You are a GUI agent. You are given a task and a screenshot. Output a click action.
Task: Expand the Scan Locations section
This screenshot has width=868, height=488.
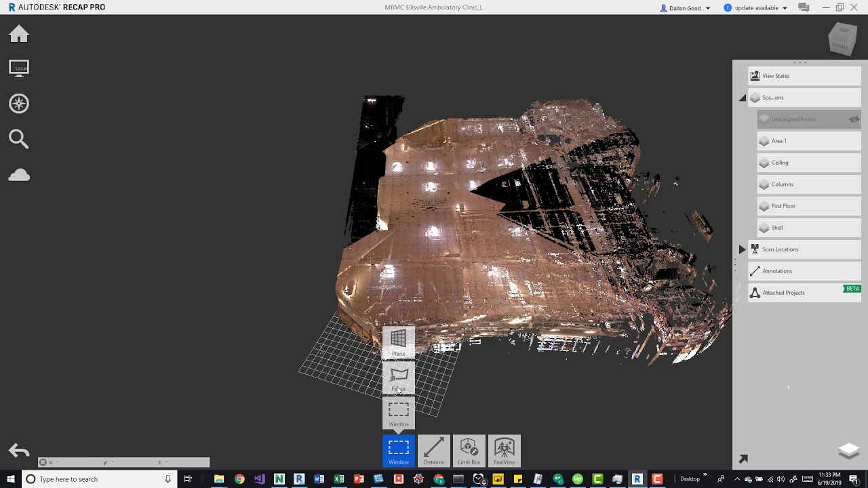pos(743,249)
